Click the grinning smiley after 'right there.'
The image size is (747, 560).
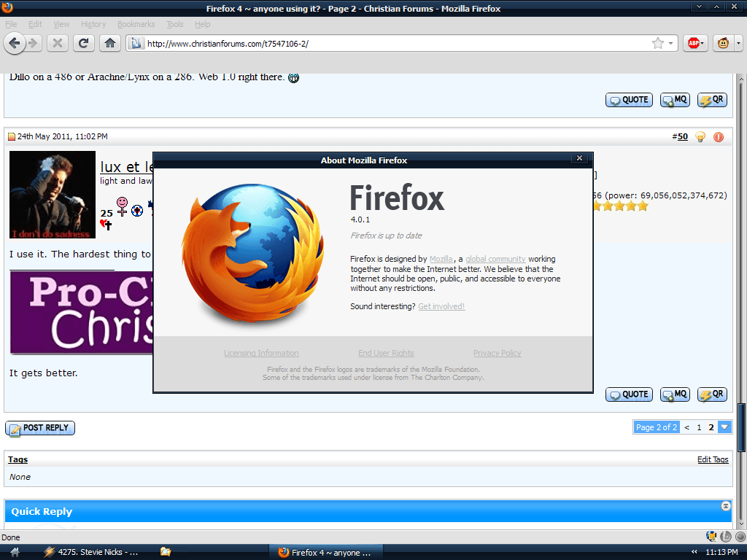coord(293,78)
